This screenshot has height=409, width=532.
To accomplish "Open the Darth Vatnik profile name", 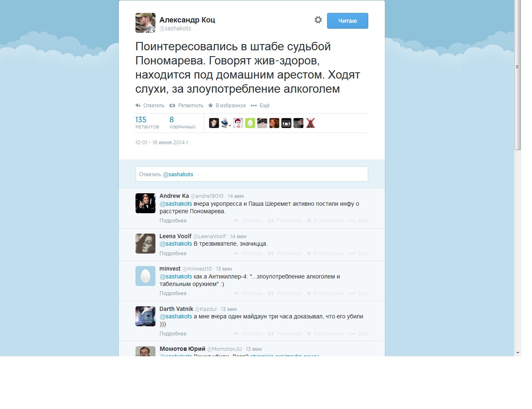I will point(176,309).
